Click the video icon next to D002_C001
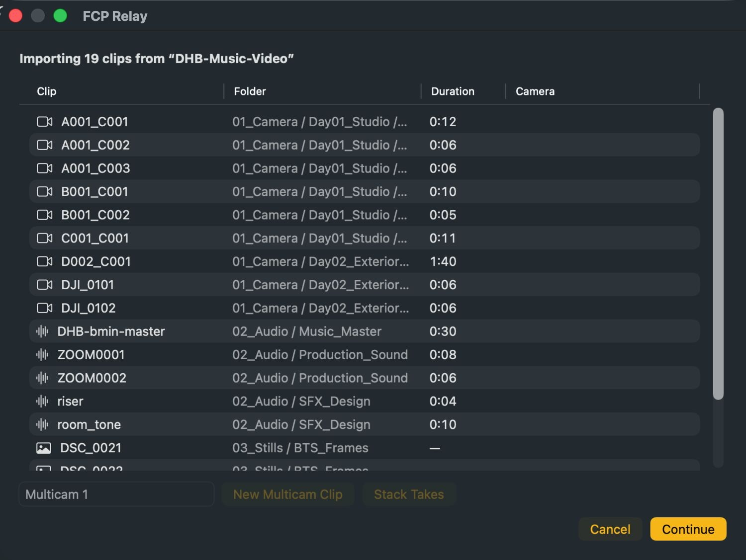746x560 pixels. tap(45, 262)
